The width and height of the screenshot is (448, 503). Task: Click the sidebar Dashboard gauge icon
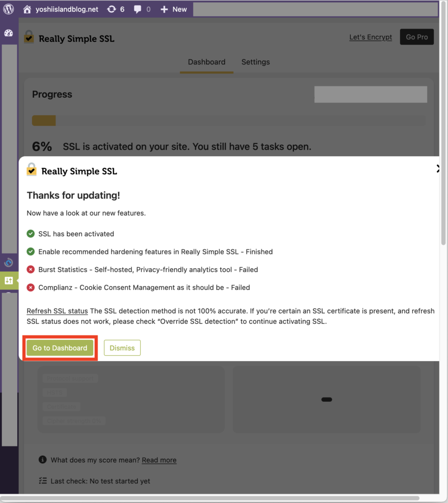pos(9,33)
